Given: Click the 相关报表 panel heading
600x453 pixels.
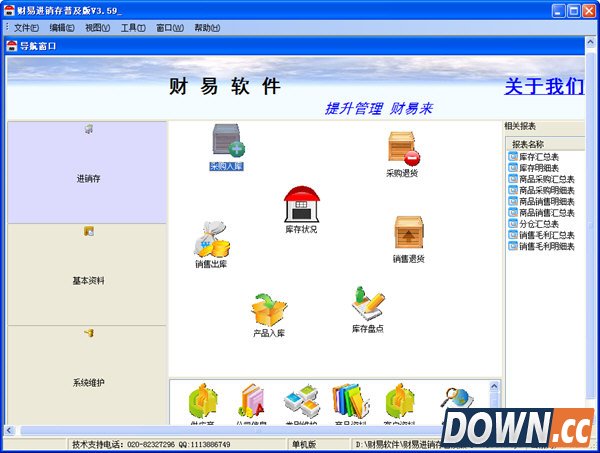Looking at the screenshot, I should point(520,126).
